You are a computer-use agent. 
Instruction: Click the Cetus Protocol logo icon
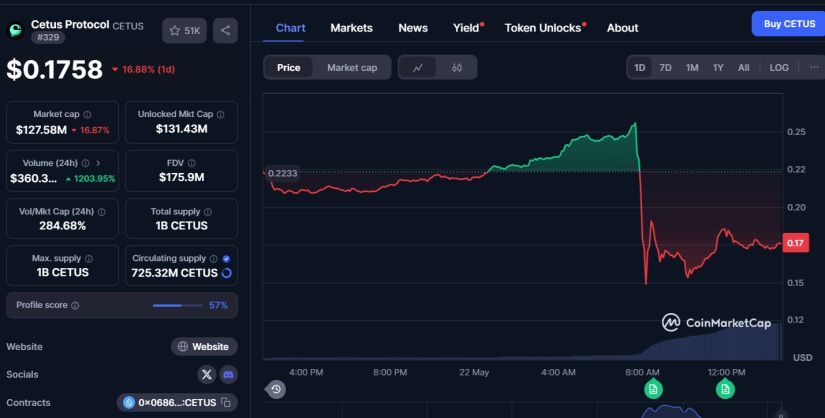point(15,31)
